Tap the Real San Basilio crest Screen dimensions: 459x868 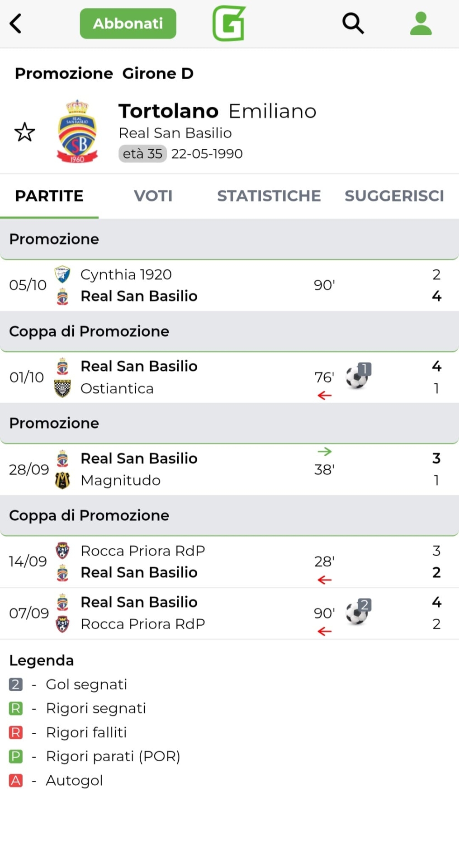(77, 132)
